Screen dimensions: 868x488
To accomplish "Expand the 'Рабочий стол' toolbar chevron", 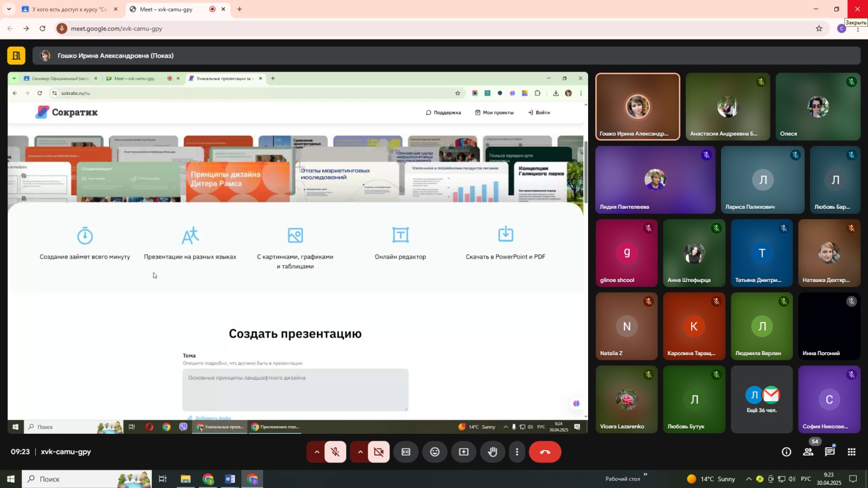I will 646,475.
